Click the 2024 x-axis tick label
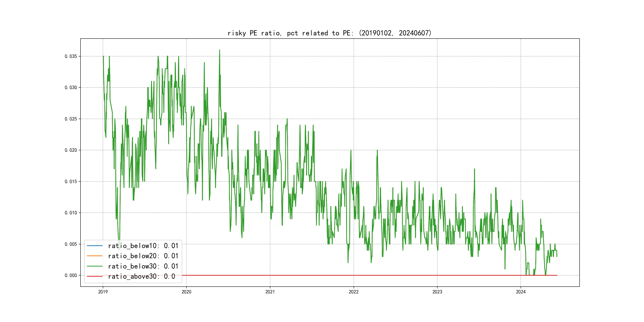 click(x=521, y=292)
